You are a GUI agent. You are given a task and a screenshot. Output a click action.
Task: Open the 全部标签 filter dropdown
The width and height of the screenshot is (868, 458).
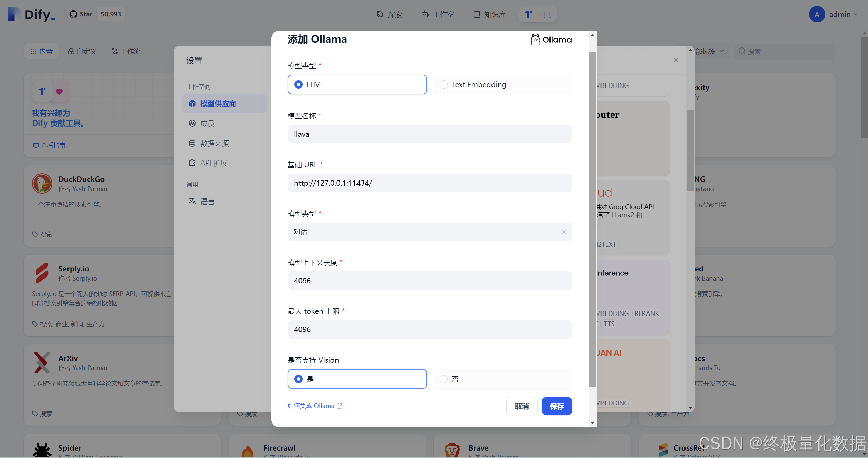[707, 51]
